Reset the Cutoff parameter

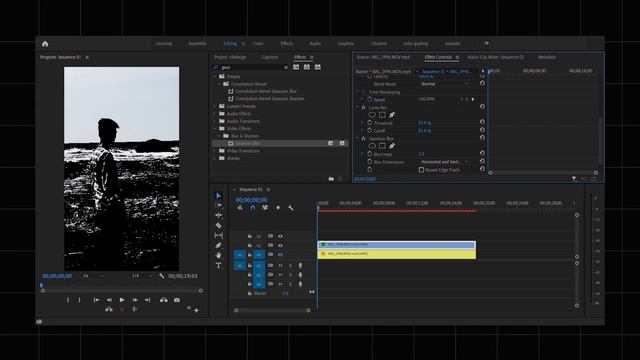coord(482,130)
